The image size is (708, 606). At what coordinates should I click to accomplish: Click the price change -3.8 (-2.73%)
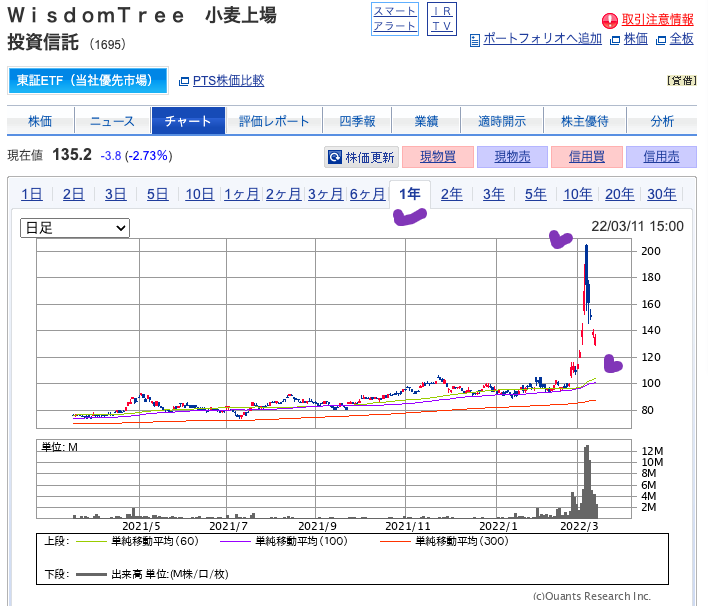136,156
